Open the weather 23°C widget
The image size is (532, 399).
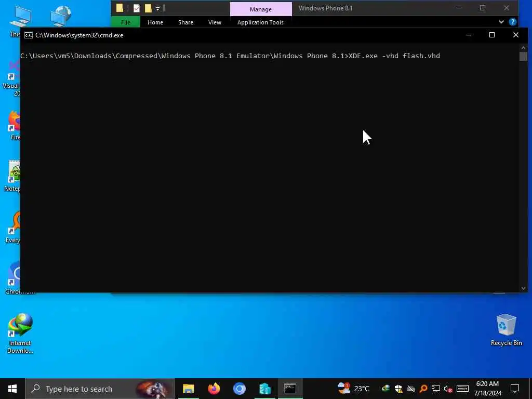point(353,389)
